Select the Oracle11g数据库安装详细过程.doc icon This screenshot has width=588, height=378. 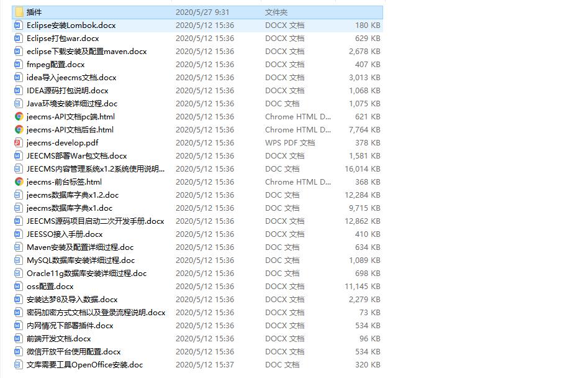point(18,274)
